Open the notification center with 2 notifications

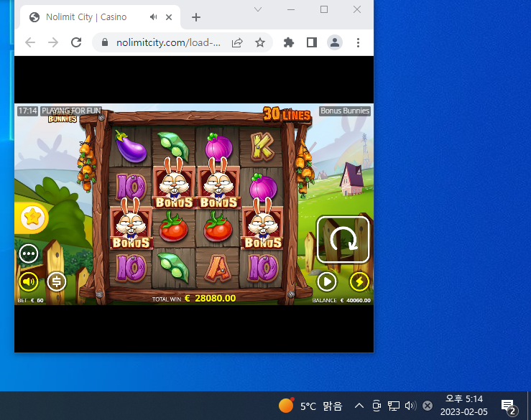pyautogui.click(x=509, y=406)
